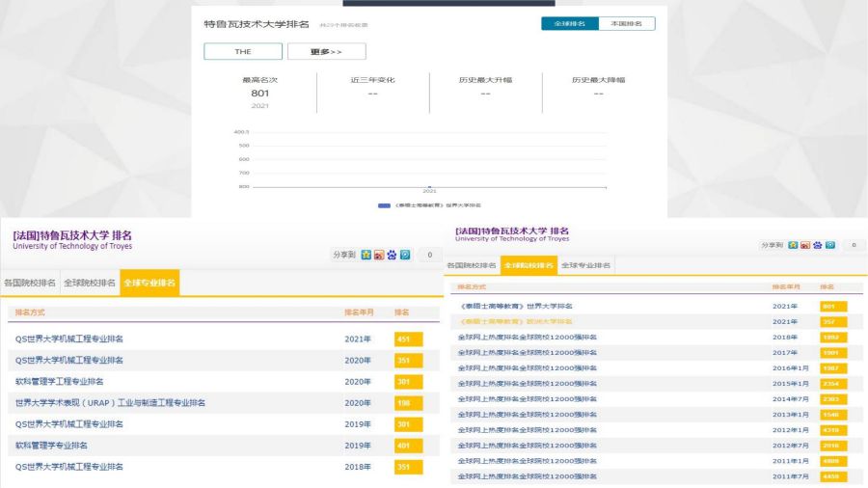Open 各国院校排名 tab in universities panel
The width and height of the screenshot is (868, 488).
coord(472,265)
